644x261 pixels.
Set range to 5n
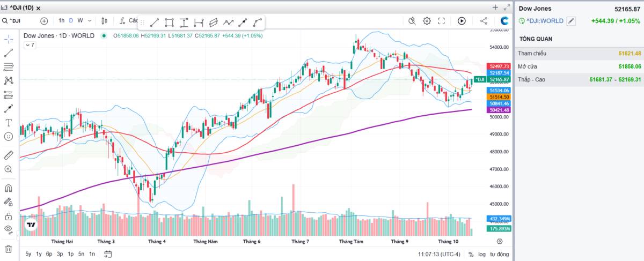coord(81,254)
